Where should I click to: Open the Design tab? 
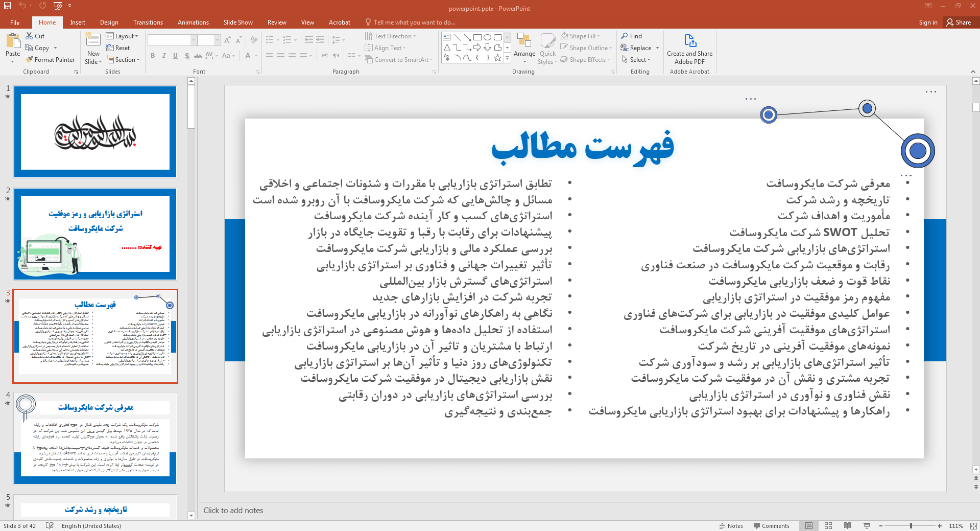tap(109, 22)
